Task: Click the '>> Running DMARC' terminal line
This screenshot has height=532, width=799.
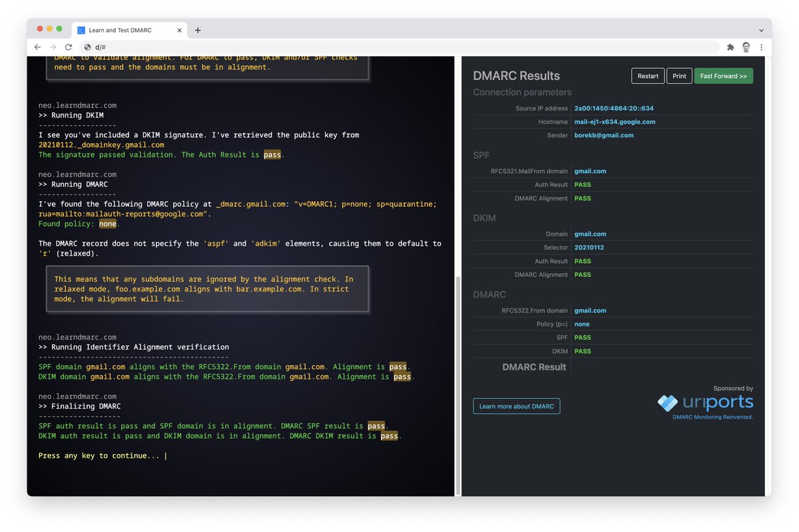Action: (73, 184)
